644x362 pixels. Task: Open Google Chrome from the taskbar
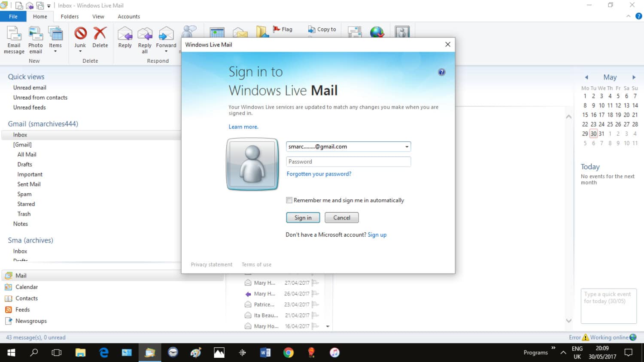pos(289,353)
